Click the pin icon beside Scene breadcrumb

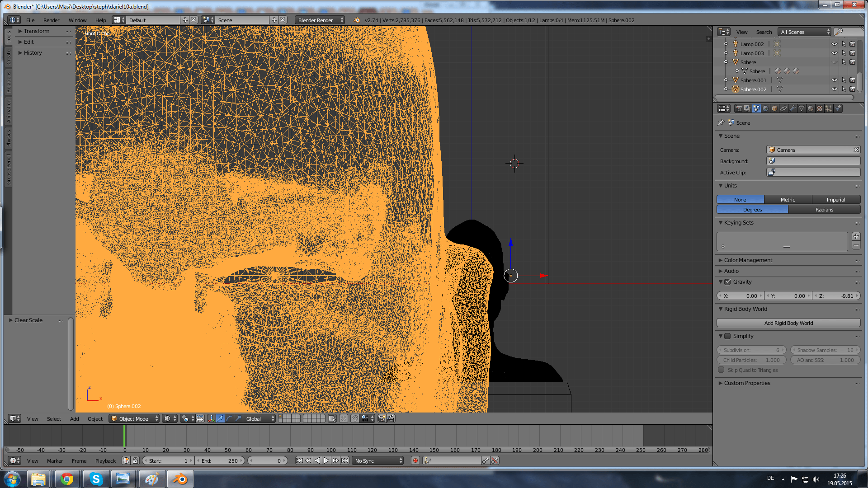[x=721, y=122]
